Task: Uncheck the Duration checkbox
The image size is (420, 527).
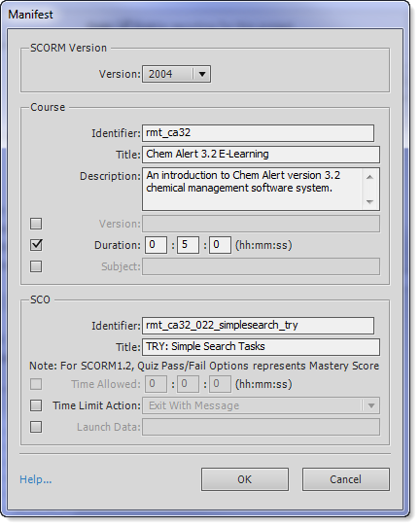Action: 36,245
